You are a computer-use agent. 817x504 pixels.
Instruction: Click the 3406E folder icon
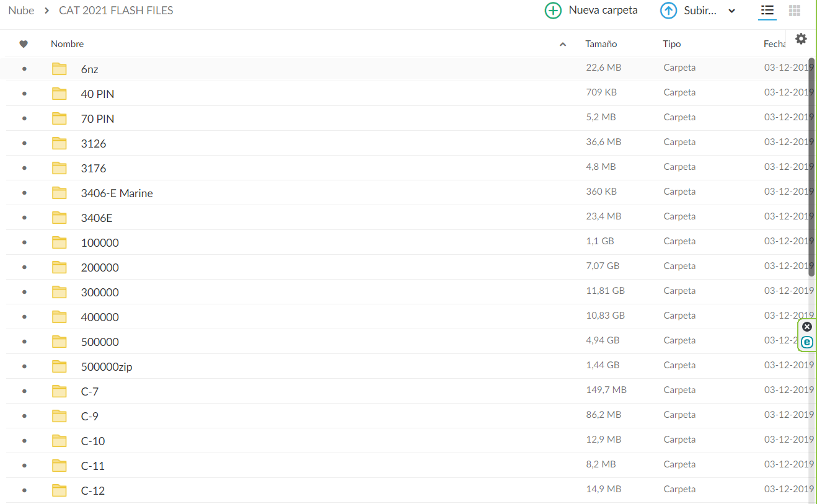(60, 218)
